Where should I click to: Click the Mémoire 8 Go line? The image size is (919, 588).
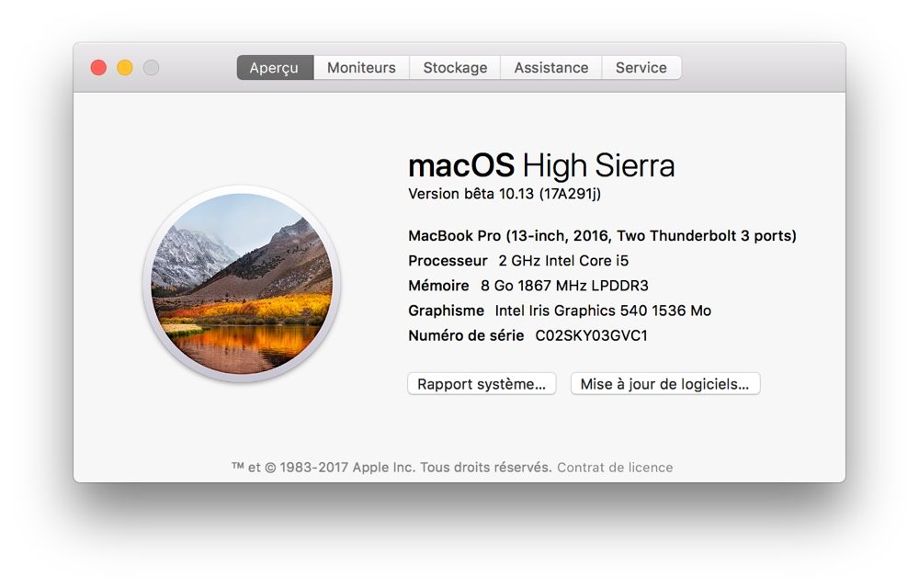[528, 286]
